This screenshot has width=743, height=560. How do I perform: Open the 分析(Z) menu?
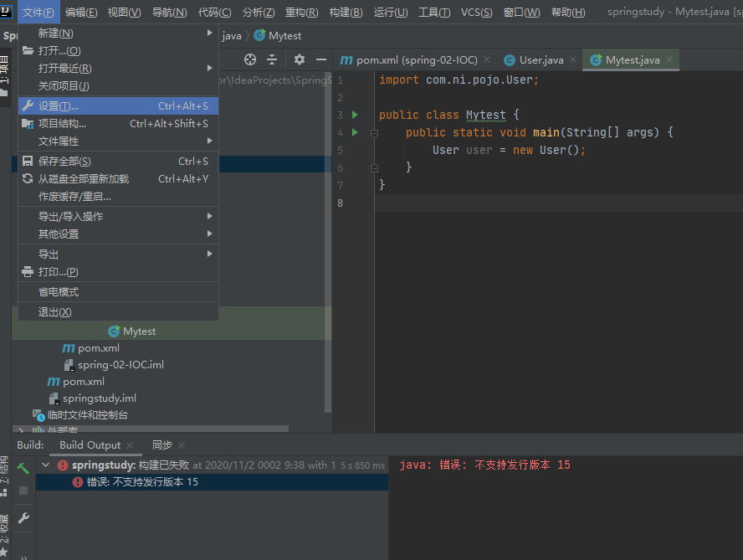259,12
